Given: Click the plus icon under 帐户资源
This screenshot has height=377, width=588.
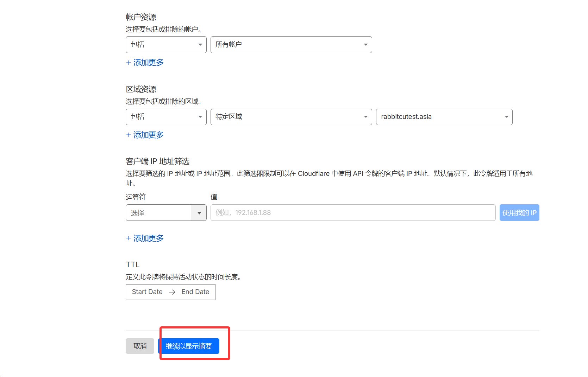Looking at the screenshot, I should pos(129,63).
